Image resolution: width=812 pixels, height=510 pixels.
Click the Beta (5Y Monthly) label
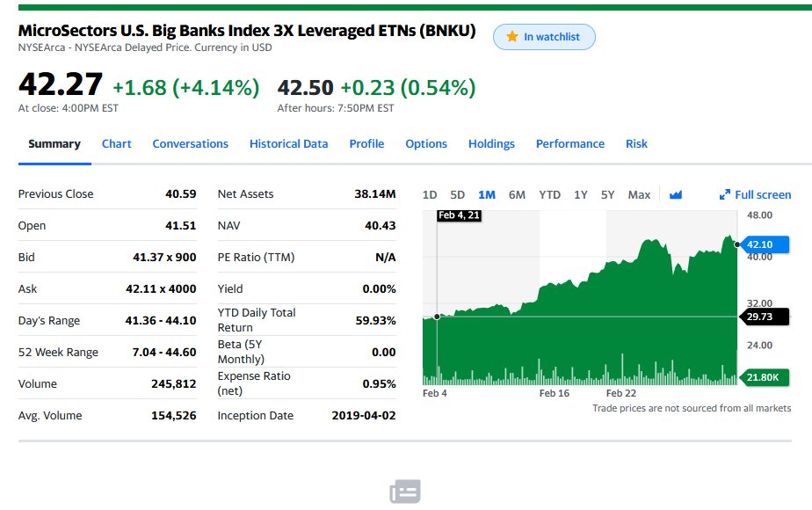[x=241, y=352]
